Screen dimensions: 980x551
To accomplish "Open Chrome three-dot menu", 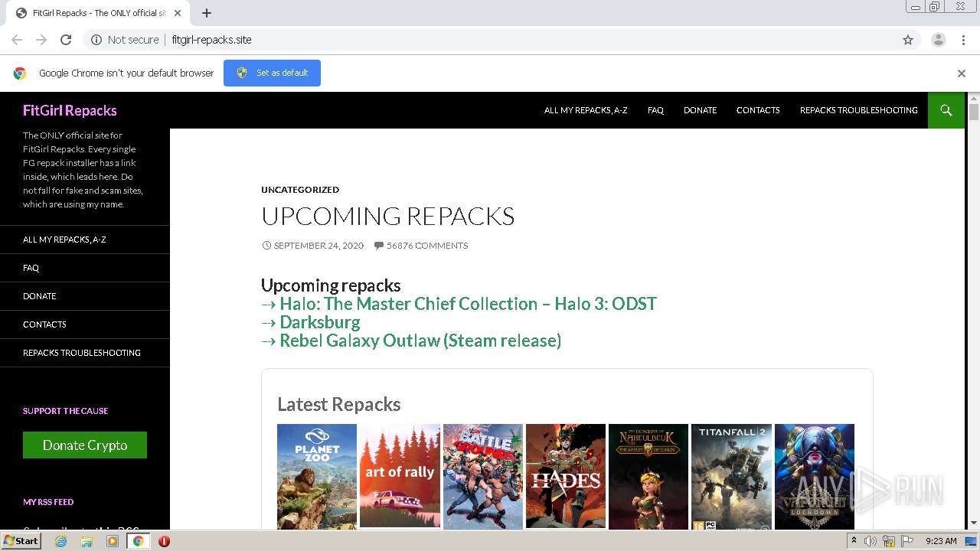I will (963, 40).
